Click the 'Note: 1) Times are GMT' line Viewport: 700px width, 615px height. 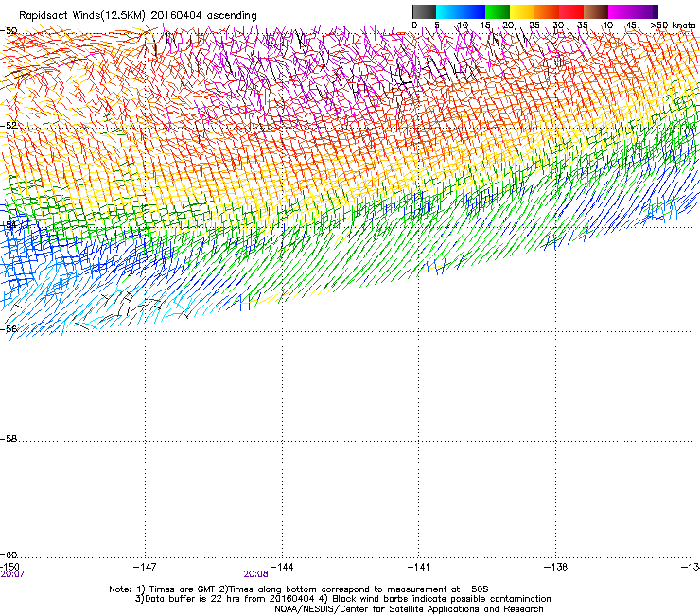[x=299, y=589]
